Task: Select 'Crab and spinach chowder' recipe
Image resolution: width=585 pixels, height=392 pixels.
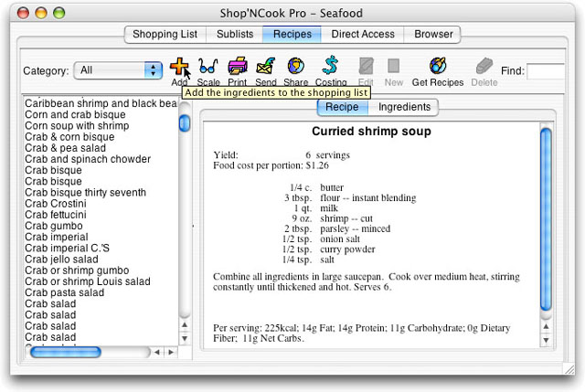Action: pos(88,159)
